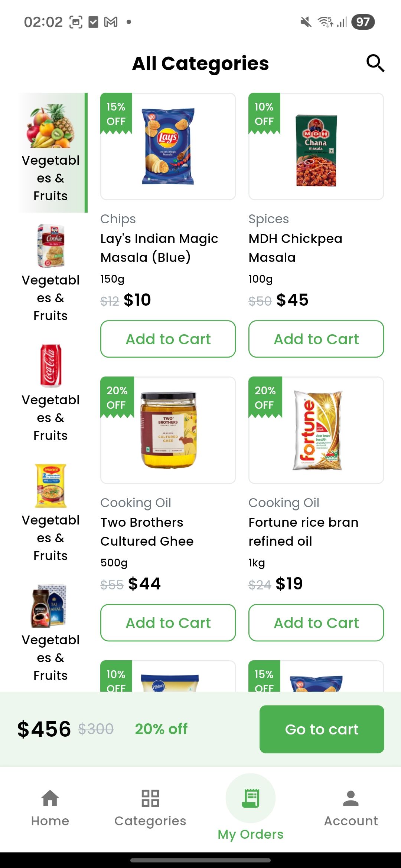Open My Orders receipt icon
The image size is (401, 868).
point(251,798)
